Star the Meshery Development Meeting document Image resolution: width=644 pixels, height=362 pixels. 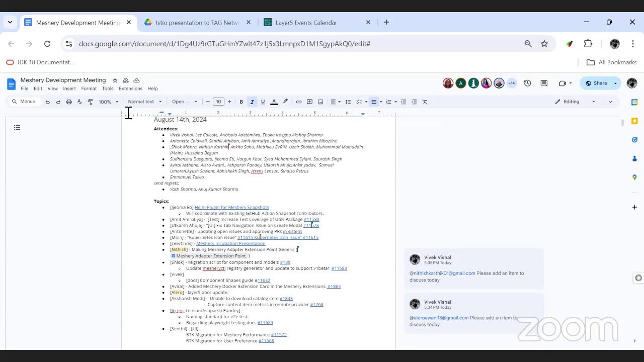point(115,80)
